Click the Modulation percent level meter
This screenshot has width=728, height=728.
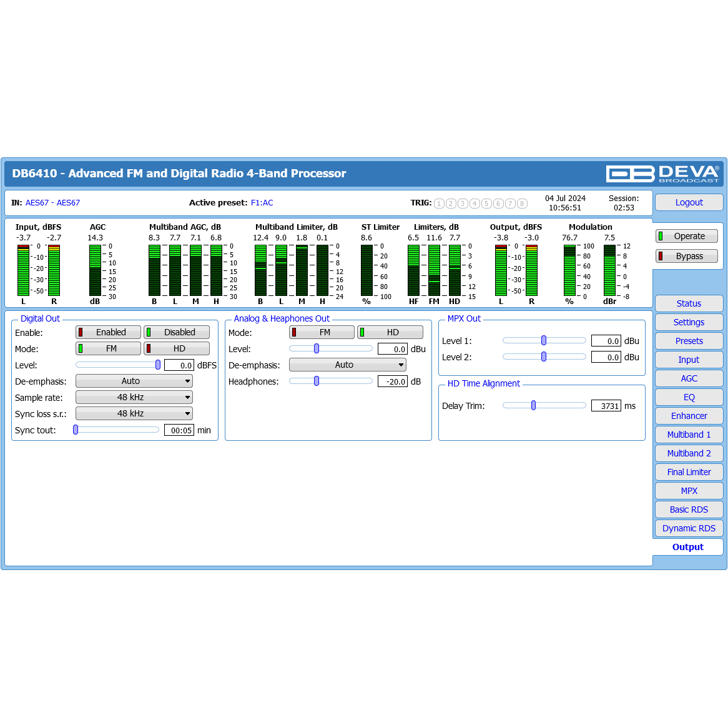[569, 270]
